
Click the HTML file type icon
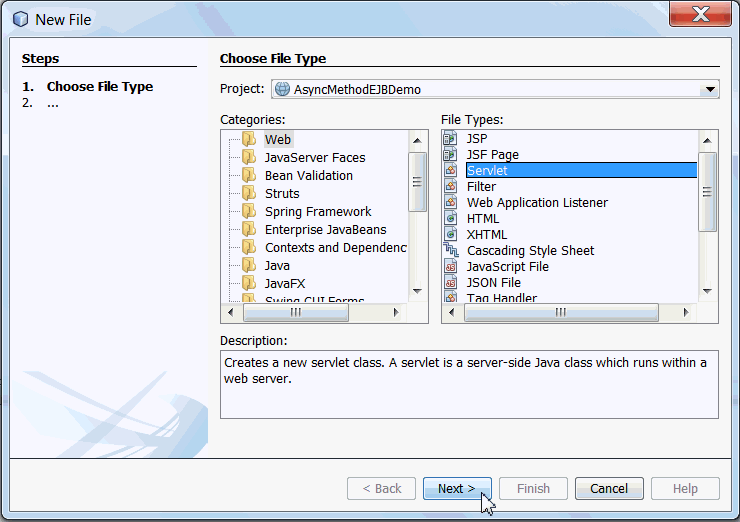[x=450, y=218]
